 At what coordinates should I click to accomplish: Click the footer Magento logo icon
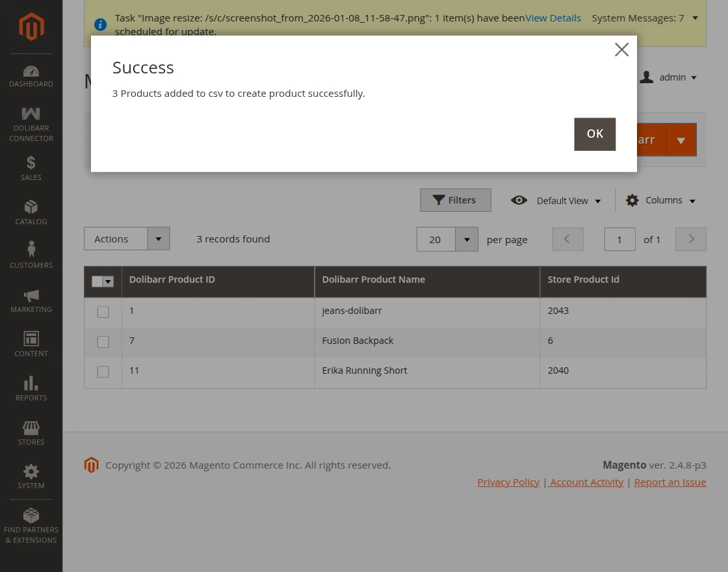(92, 465)
